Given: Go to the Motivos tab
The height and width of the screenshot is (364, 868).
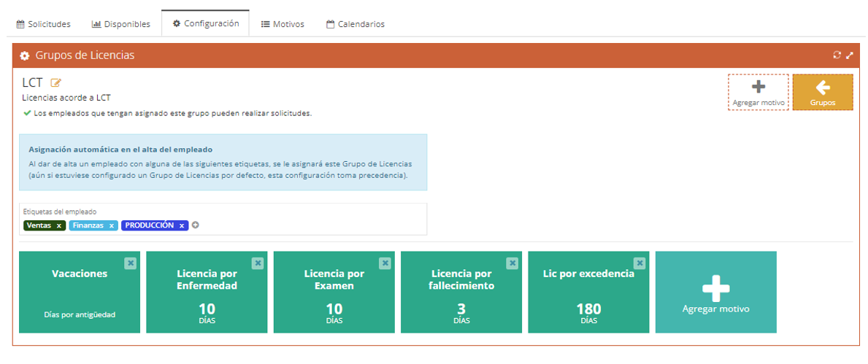Looking at the screenshot, I should [x=283, y=24].
